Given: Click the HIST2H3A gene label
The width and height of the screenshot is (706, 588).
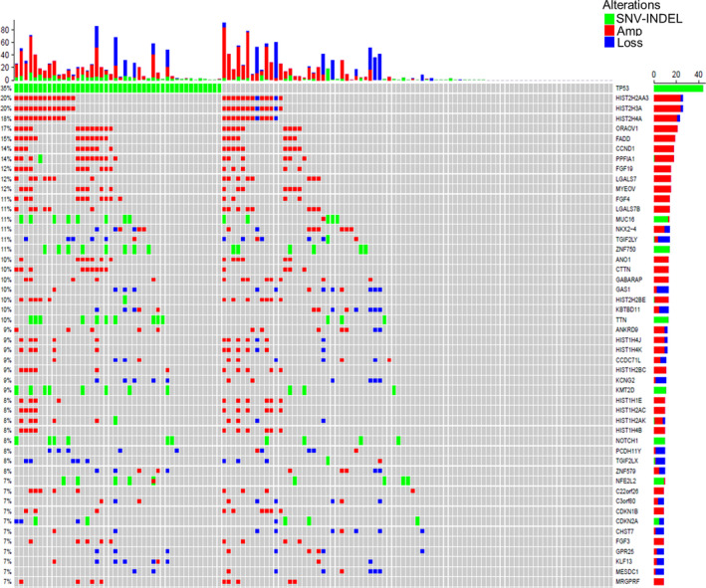Looking at the screenshot, I should (628, 108).
